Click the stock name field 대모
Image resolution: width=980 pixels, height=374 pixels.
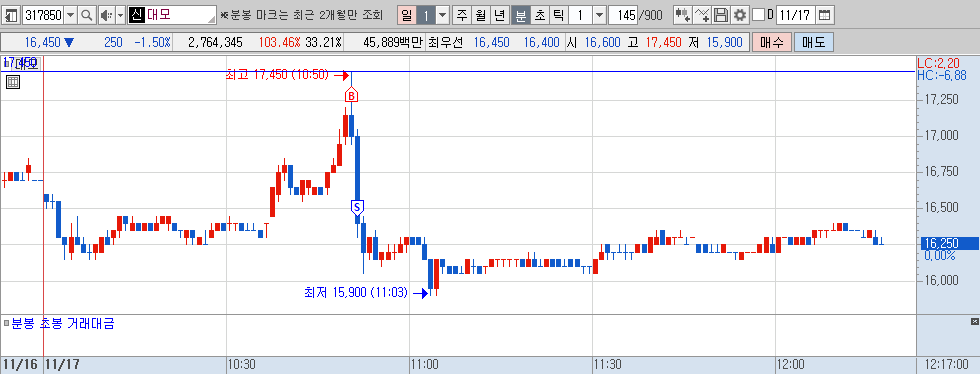172,15
